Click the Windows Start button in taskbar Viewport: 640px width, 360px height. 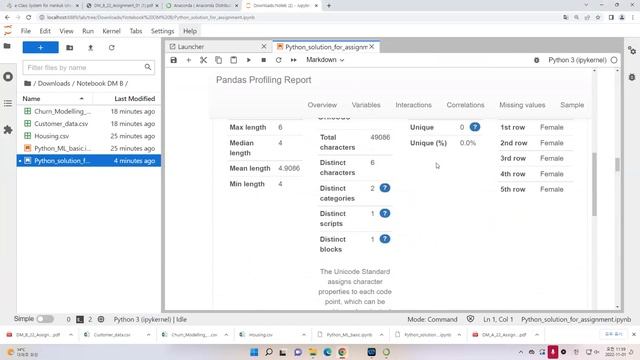(254, 352)
